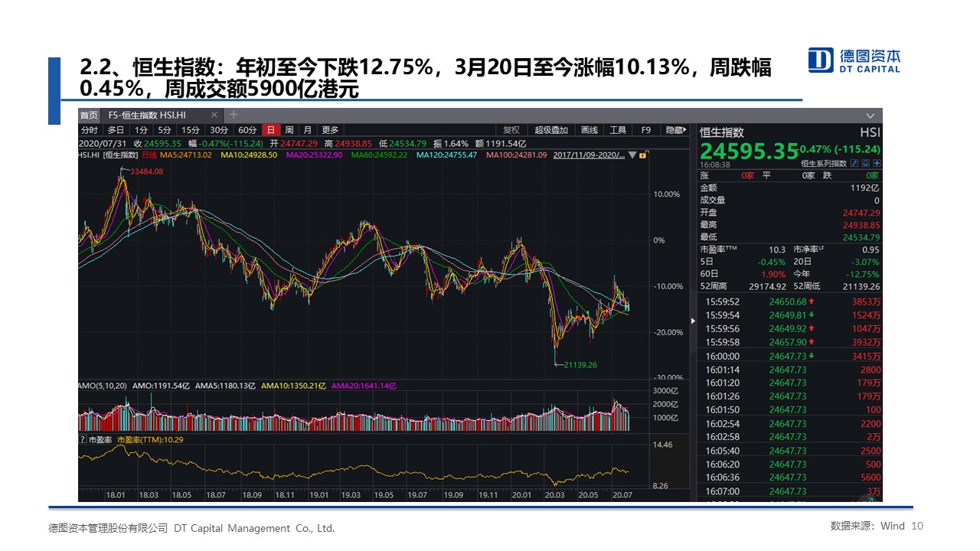Click the F9 button
The width and height of the screenshot is (980, 551).
point(646,130)
